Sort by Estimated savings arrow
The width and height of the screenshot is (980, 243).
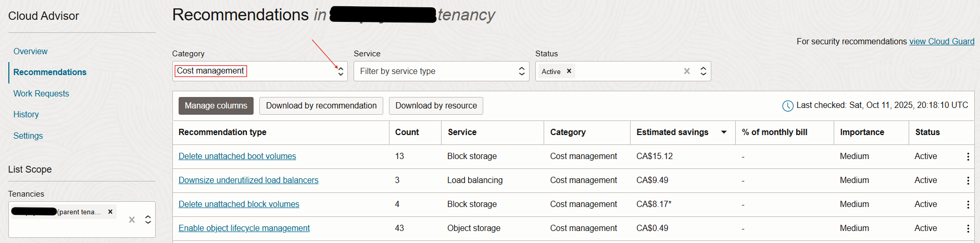point(723,132)
